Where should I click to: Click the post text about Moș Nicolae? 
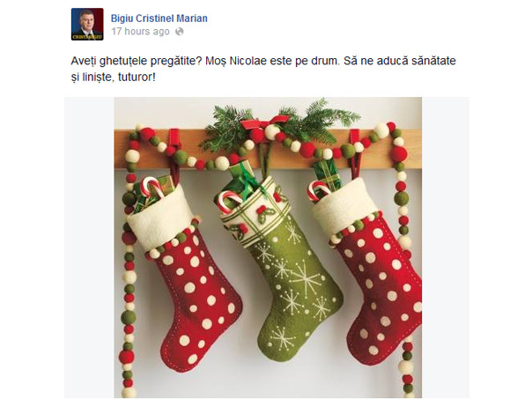[x=263, y=69]
